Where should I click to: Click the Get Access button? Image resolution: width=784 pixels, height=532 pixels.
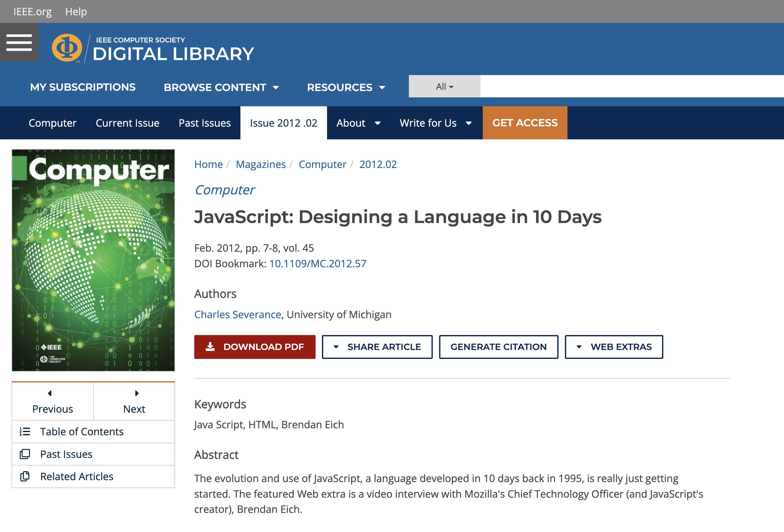pyautogui.click(x=524, y=123)
